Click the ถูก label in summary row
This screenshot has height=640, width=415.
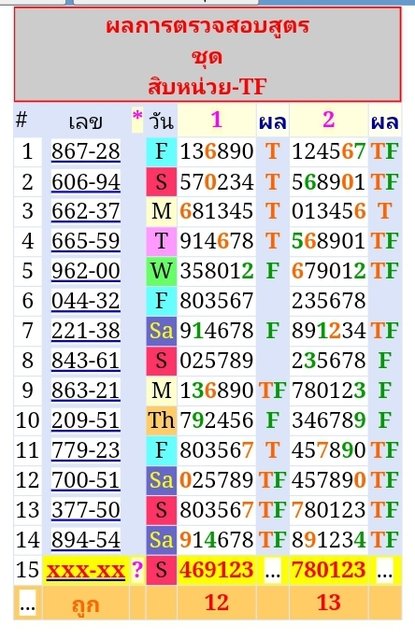coord(86,604)
